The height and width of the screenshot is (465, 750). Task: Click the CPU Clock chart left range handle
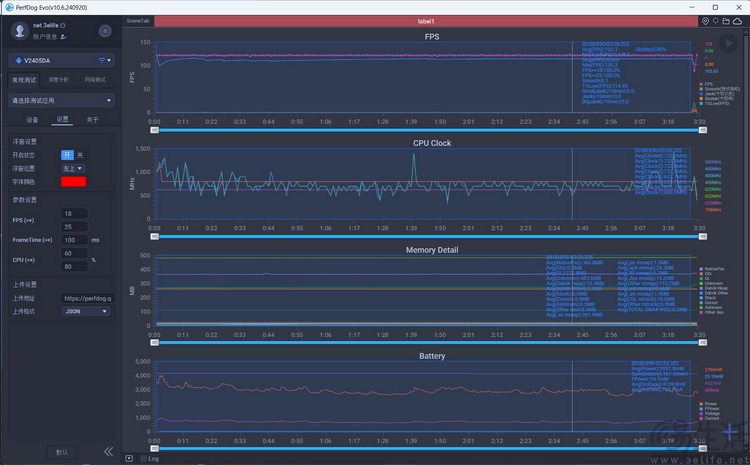(x=154, y=236)
